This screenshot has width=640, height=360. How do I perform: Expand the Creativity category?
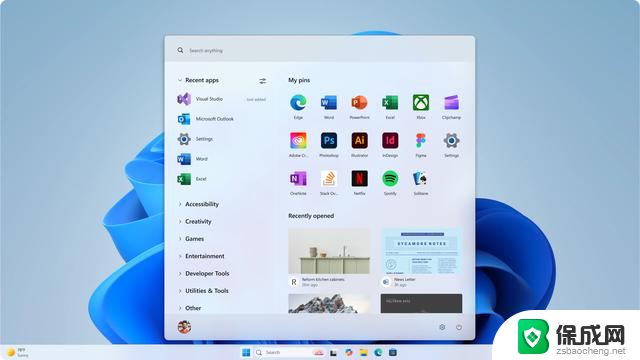(x=195, y=221)
